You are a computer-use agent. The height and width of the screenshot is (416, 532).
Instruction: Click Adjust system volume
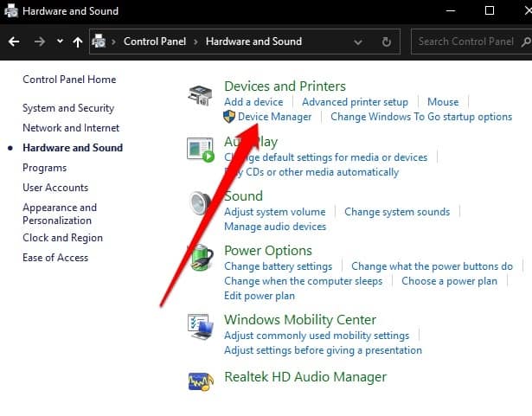point(275,212)
